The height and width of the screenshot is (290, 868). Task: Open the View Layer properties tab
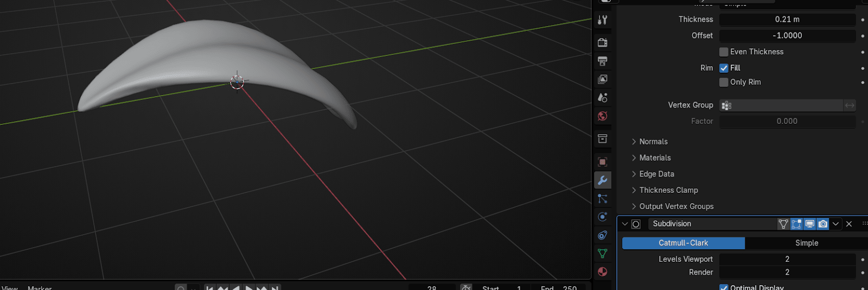[x=602, y=79]
